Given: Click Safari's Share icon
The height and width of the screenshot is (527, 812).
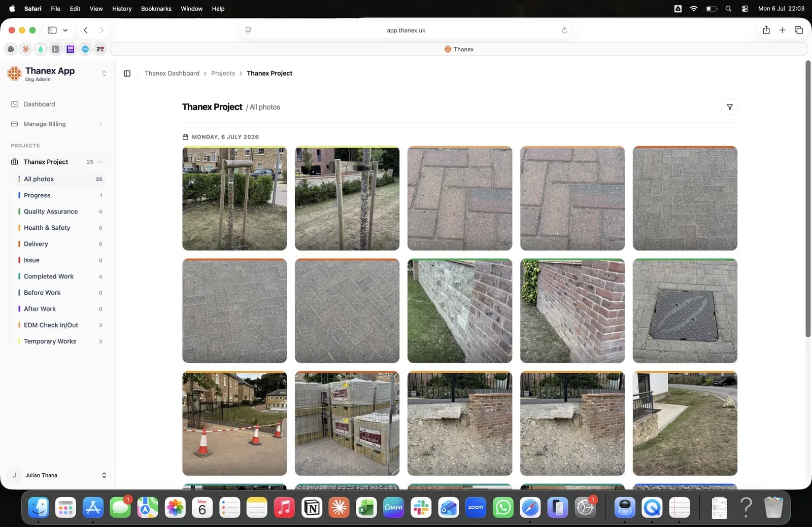Looking at the screenshot, I should pos(766,30).
